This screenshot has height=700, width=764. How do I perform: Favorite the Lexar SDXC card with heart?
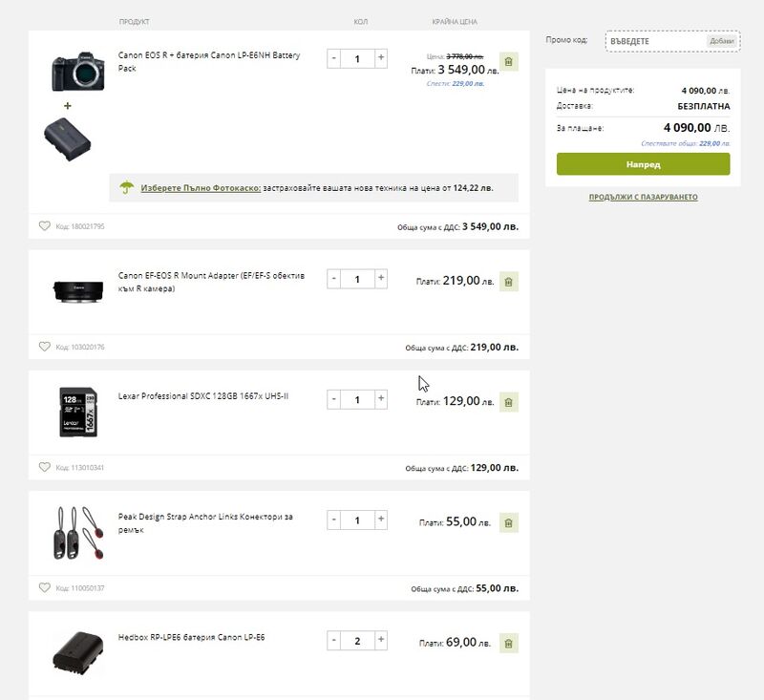tap(44, 467)
